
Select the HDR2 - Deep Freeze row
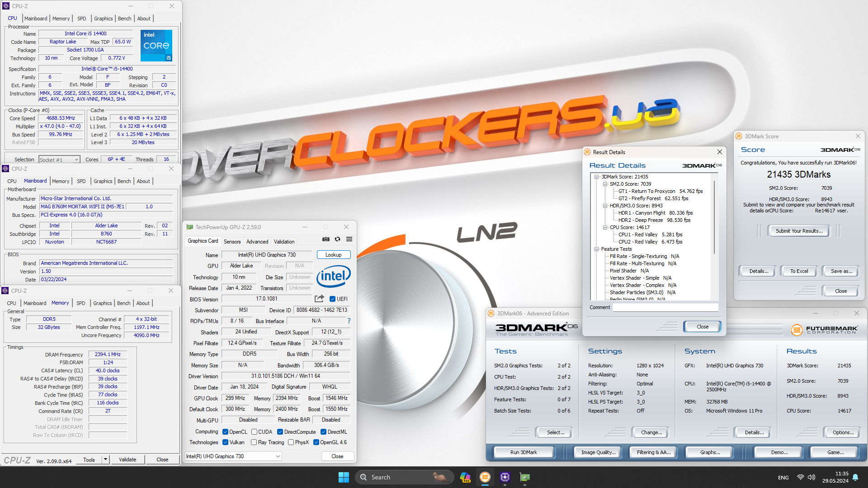pos(654,220)
